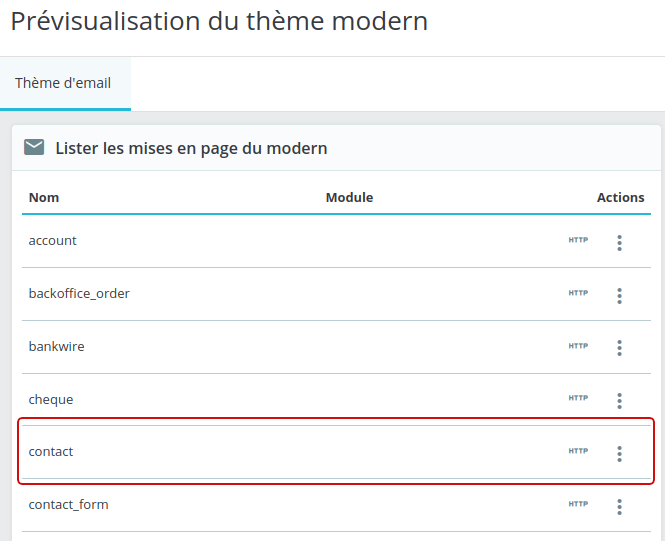Click the HTTP icon for contact row
This screenshot has height=541, width=665.
click(578, 451)
